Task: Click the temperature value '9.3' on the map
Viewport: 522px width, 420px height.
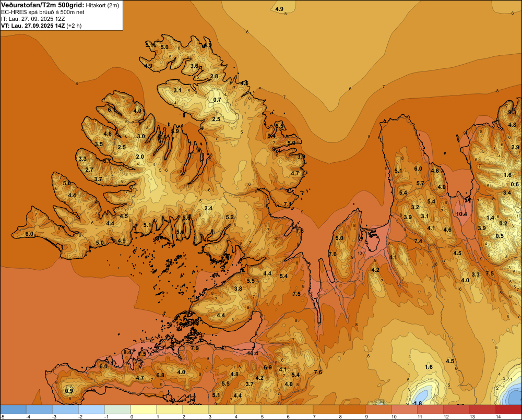Action: coord(512,113)
